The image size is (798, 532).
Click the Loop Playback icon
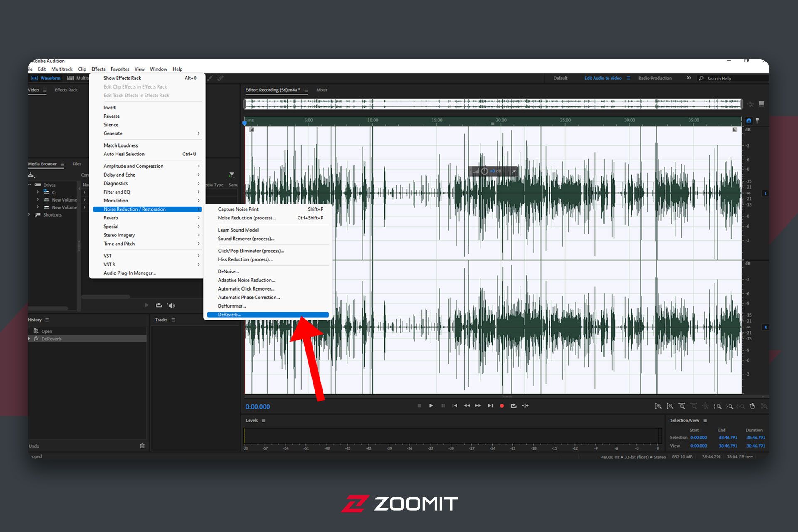tap(514, 406)
